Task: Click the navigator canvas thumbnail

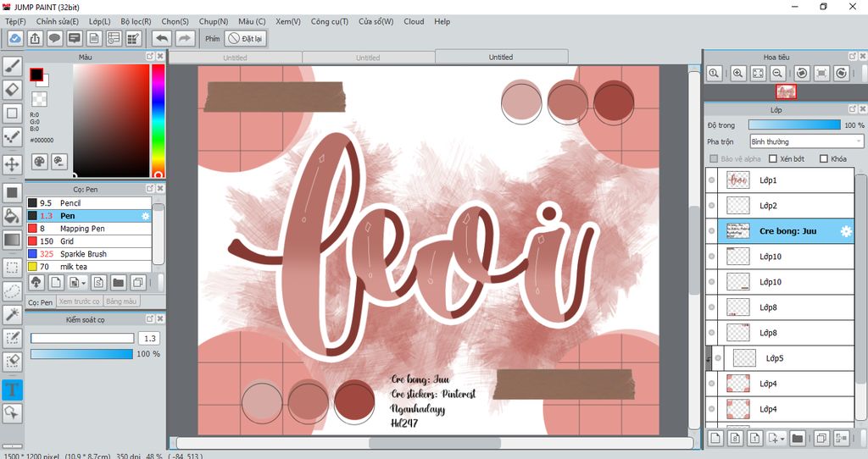Action: point(786,91)
